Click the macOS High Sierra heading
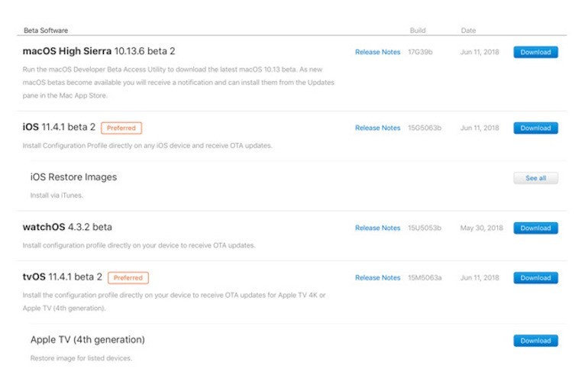 99,51
